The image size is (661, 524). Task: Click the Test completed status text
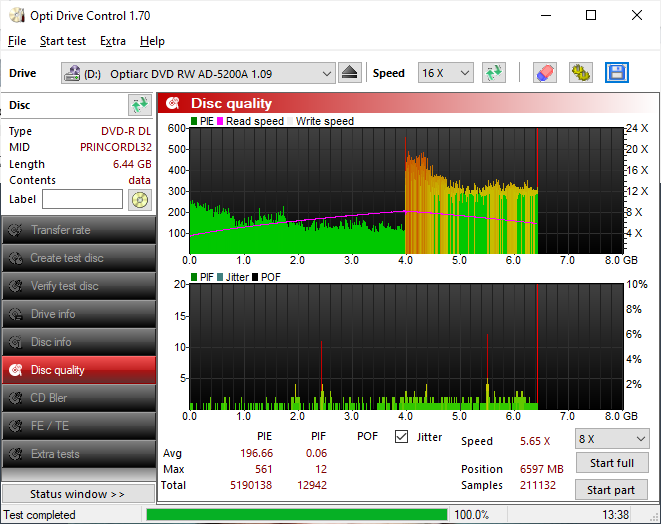click(40, 515)
